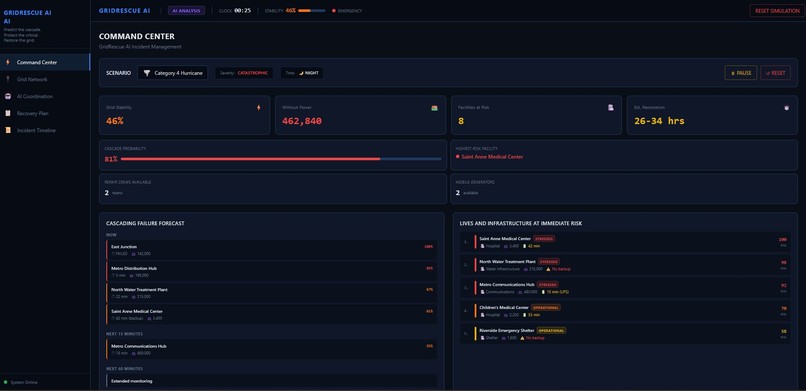
Task: Click the warning triangle on Riverside Emergency Shelter
Action: pos(523,338)
